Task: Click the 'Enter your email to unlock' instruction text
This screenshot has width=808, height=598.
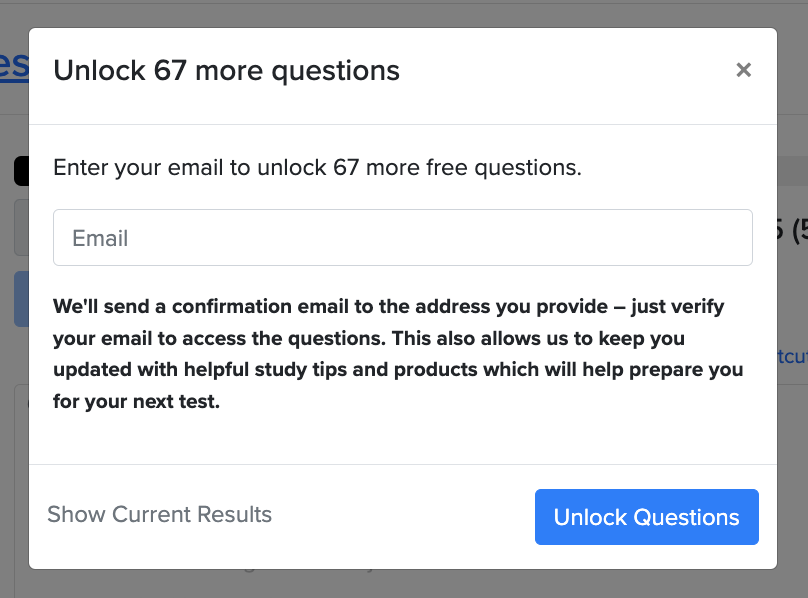Action: pyautogui.click(x=317, y=168)
